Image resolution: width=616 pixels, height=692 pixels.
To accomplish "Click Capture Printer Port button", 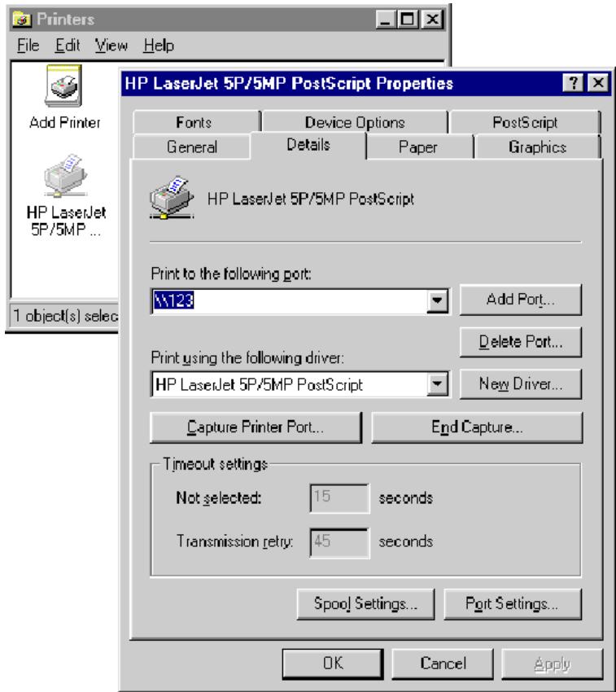I will pos(256,427).
